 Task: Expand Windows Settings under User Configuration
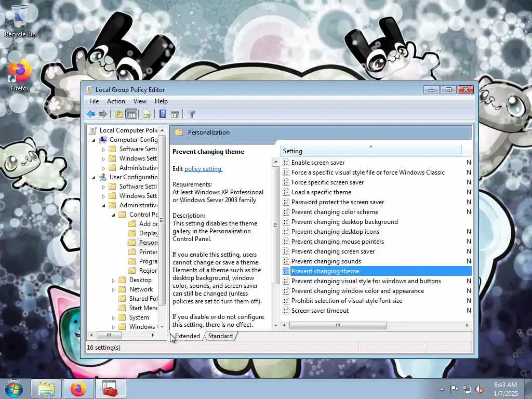tap(103, 196)
